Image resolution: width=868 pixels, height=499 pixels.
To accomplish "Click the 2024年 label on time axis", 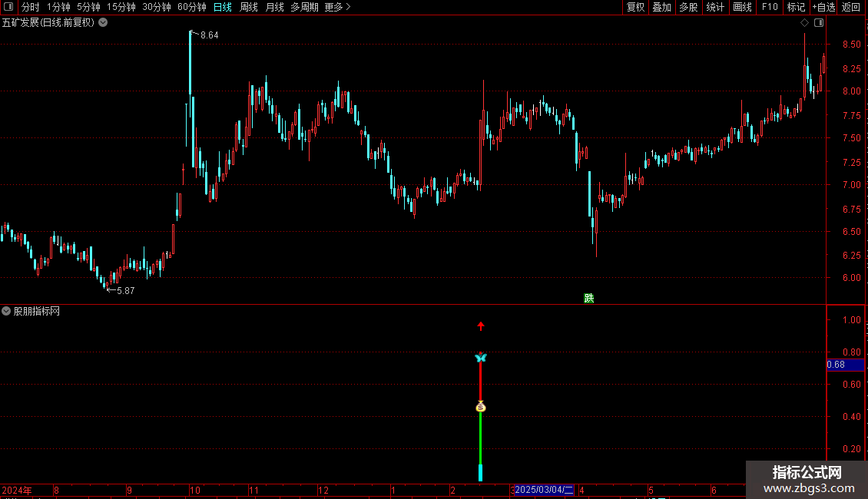I will point(17,490).
